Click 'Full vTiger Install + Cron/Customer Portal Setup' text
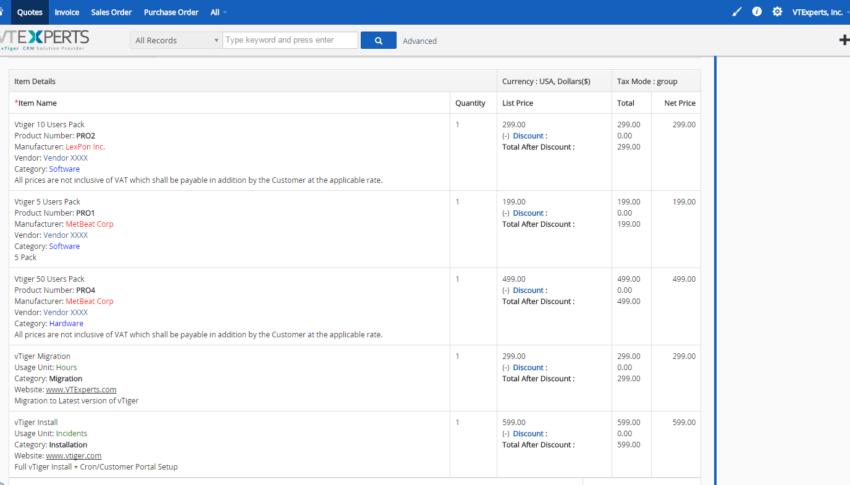The image size is (850, 485). pos(96,467)
